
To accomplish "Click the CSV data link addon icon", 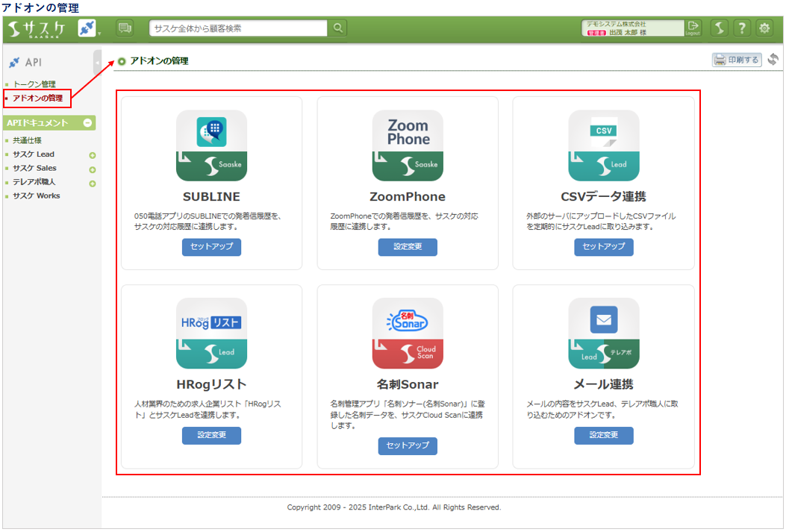I will [x=604, y=145].
